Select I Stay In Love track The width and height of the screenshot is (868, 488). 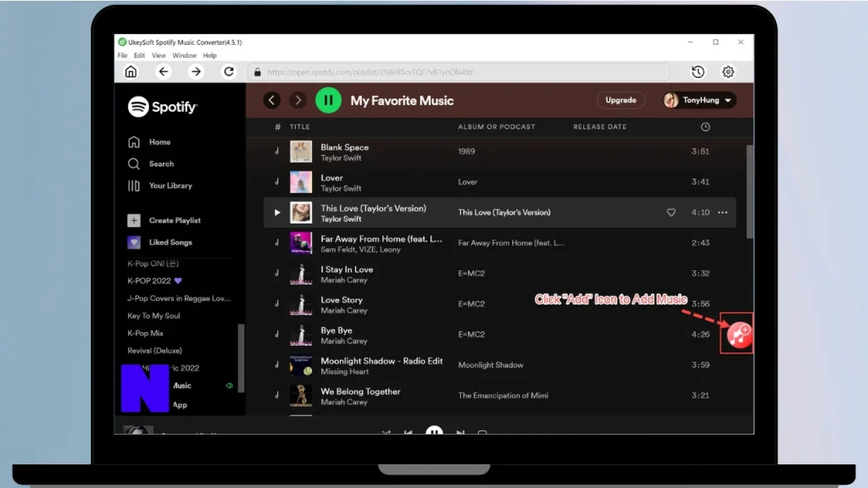(x=347, y=269)
